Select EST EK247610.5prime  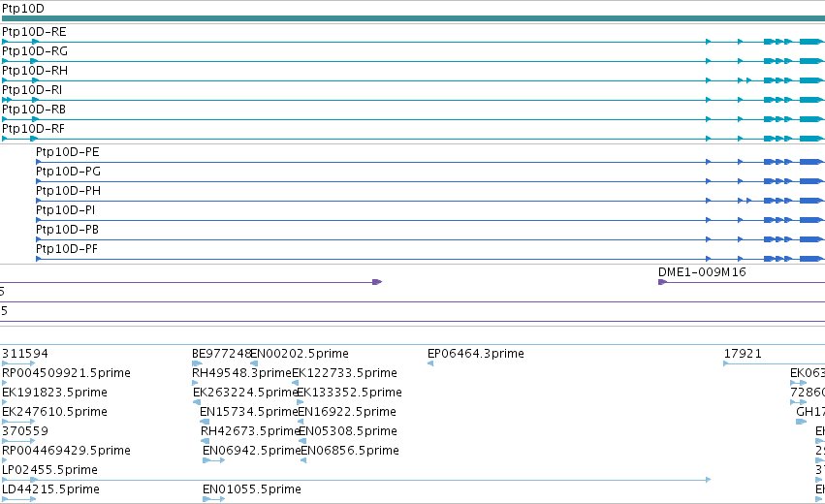(54, 412)
